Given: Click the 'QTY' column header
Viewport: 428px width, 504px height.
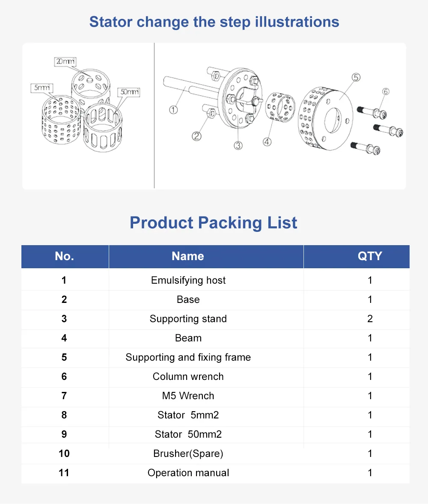Looking at the screenshot, I should coord(370,256).
